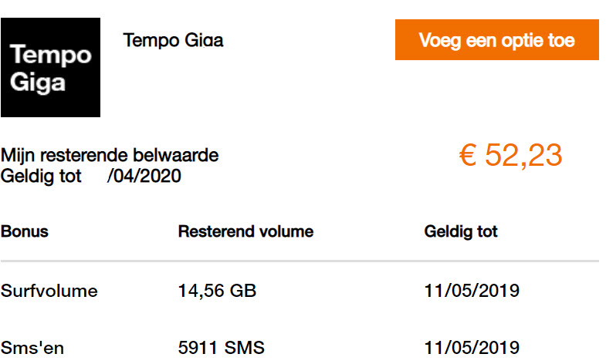Click the orange 52,23 balance number

[x=523, y=156]
